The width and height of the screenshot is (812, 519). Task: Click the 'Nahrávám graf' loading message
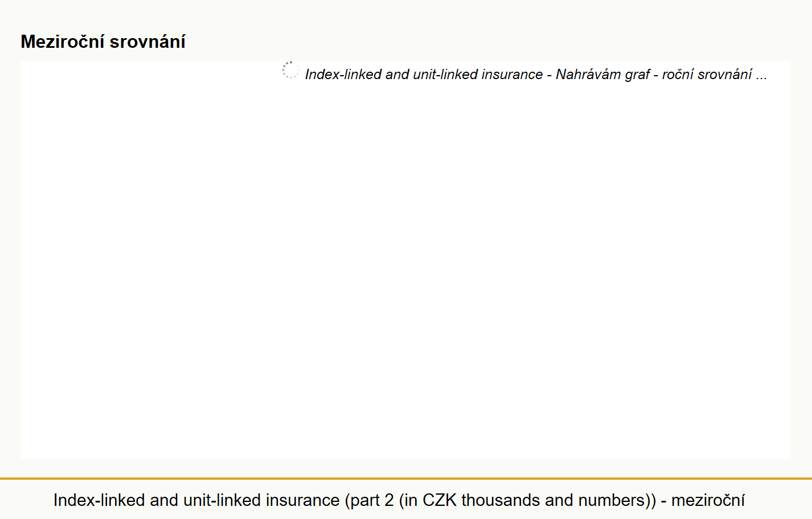[602, 75]
